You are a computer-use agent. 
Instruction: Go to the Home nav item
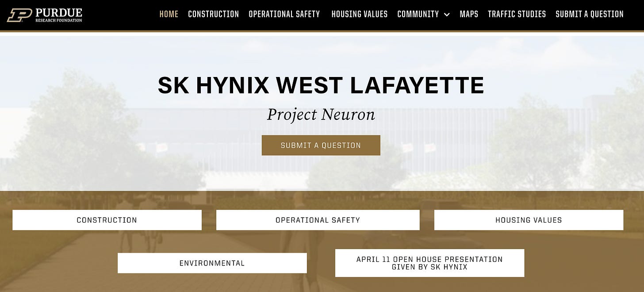169,14
